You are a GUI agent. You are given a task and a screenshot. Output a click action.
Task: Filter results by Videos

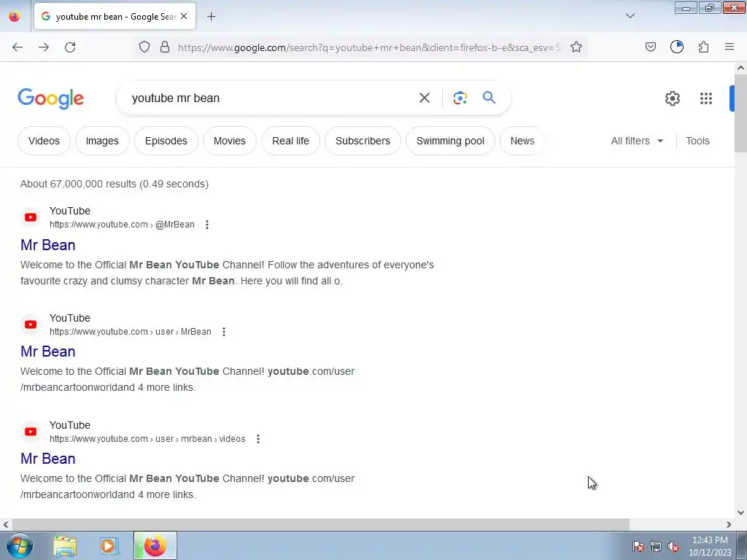pos(44,141)
